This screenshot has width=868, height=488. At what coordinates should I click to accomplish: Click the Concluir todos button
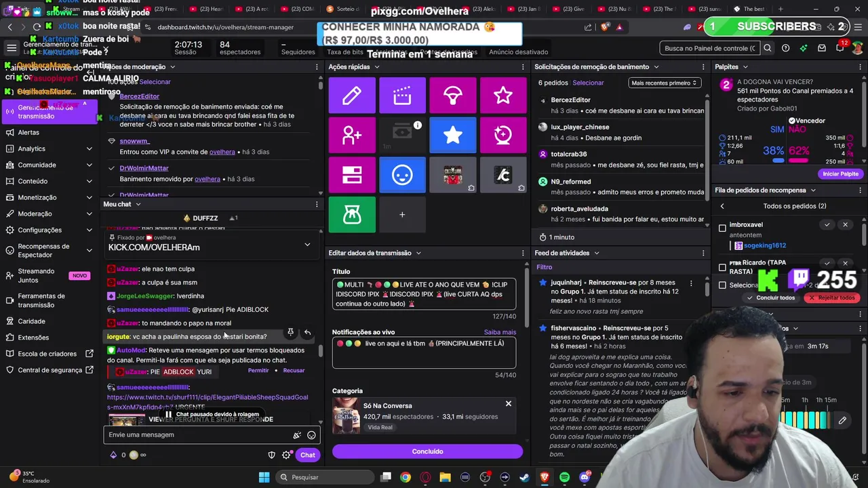pos(770,298)
